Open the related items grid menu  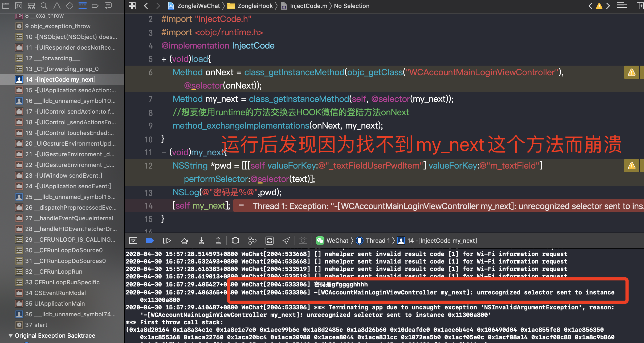click(x=132, y=6)
